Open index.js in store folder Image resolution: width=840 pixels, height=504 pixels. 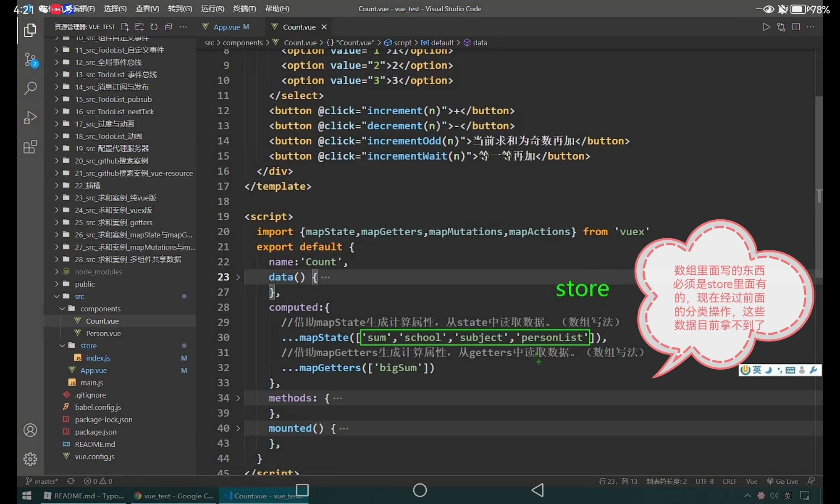pos(98,358)
